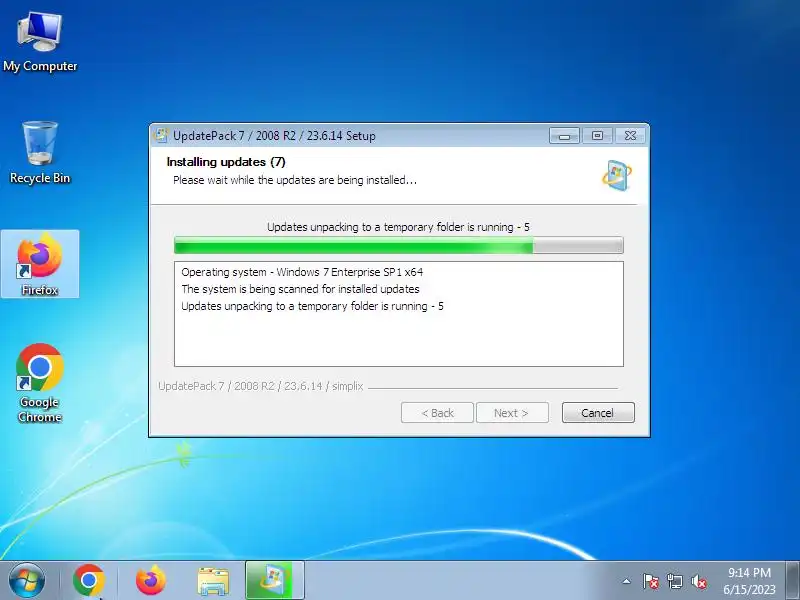800x600 pixels.
Task: Click the green installation progress bar
Action: click(398, 245)
